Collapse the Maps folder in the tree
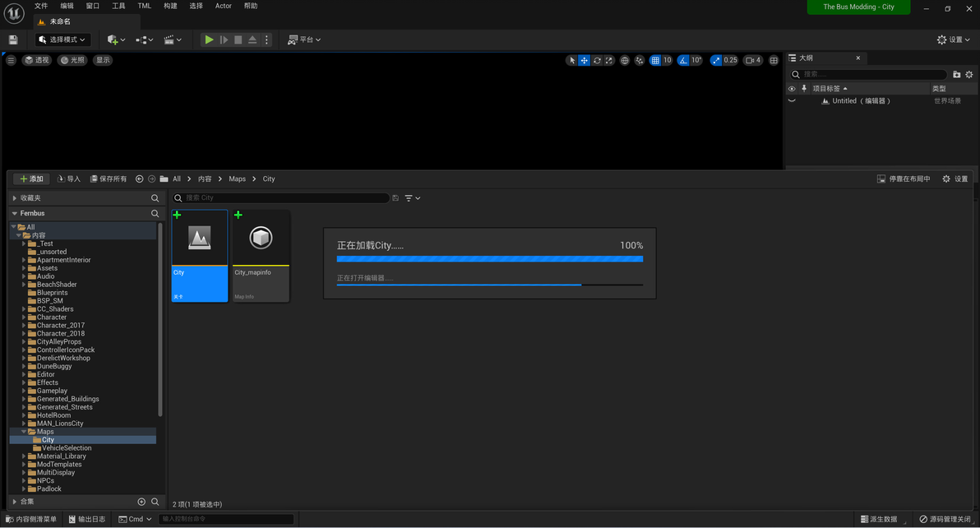The width and height of the screenshot is (980, 528). click(24, 432)
